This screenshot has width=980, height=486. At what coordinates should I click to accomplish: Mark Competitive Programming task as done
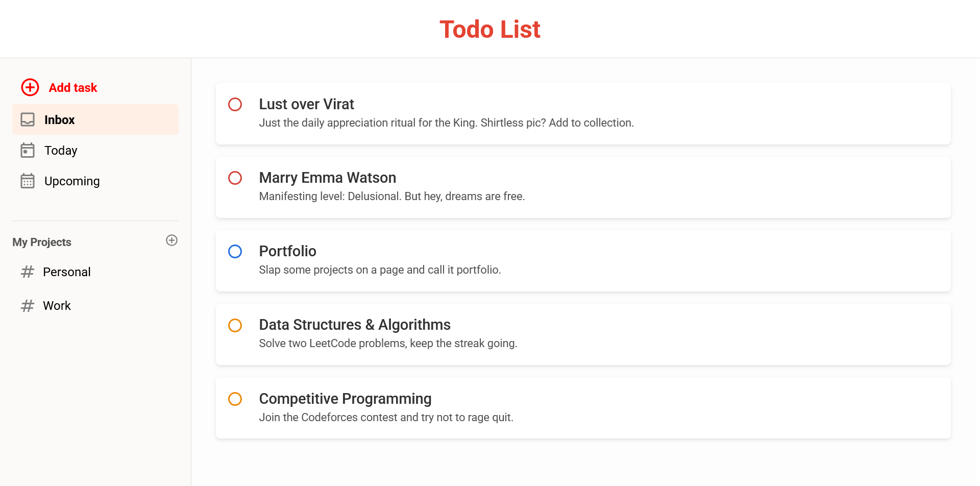pos(235,399)
